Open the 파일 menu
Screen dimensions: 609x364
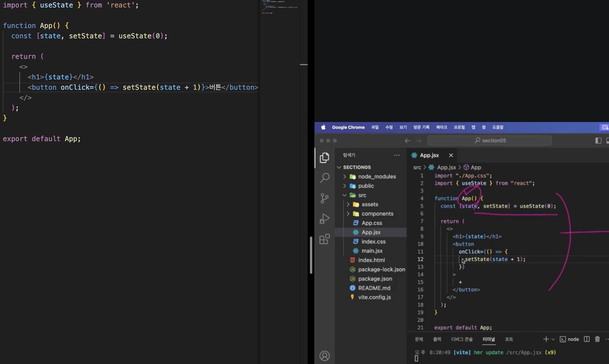375,127
